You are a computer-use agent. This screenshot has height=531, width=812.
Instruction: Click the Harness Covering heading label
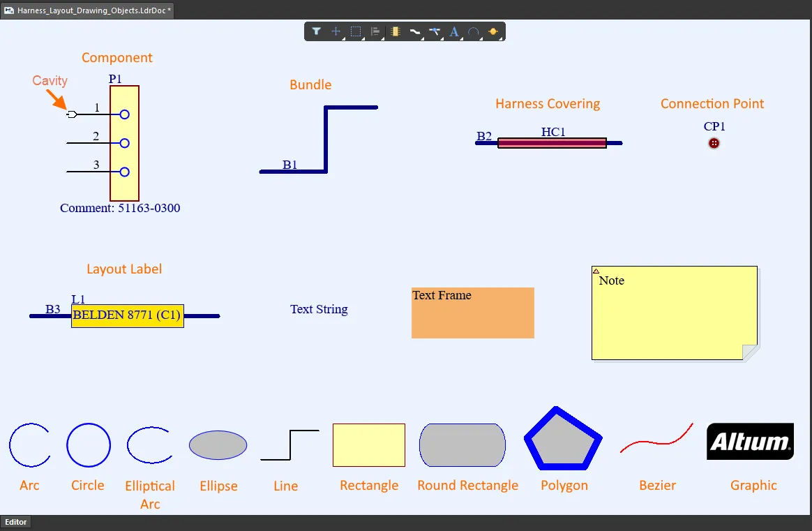[x=548, y=103]
